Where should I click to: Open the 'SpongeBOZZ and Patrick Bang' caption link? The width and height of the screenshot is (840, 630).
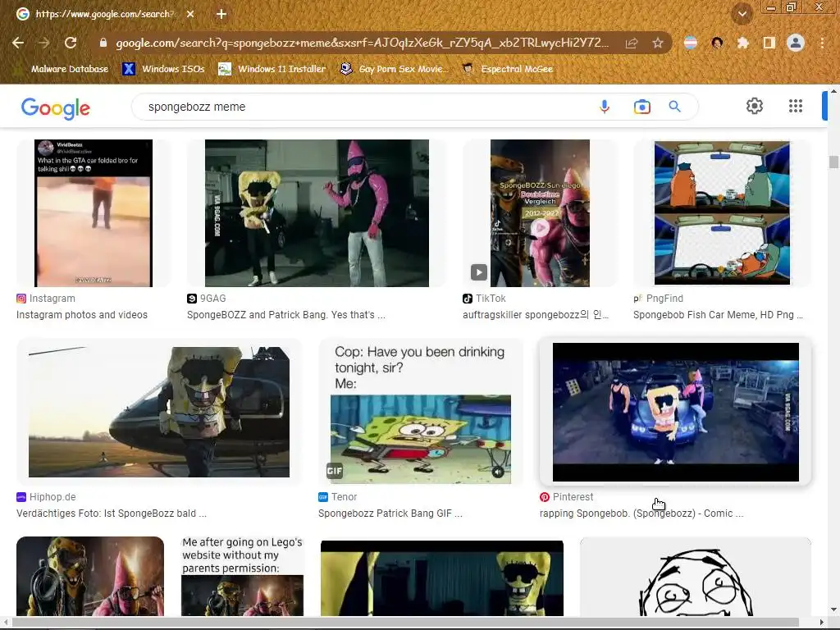286,314
